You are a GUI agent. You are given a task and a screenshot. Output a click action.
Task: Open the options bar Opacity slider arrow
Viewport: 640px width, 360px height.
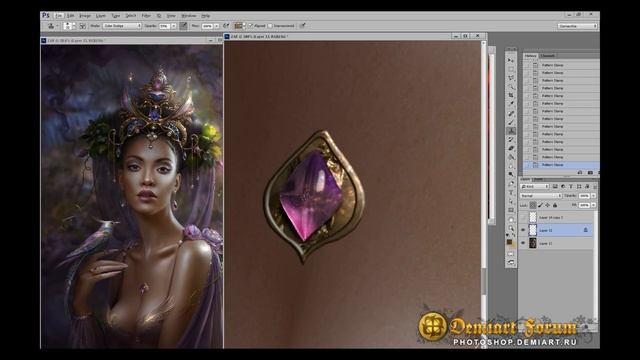(x=173, y=26)
